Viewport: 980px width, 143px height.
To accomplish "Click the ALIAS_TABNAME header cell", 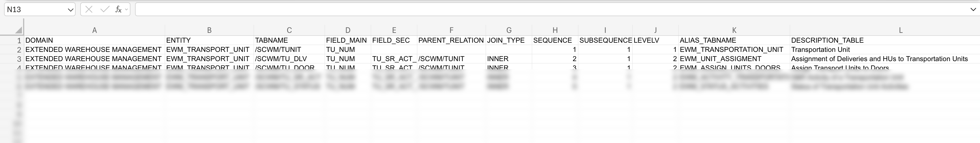I will 708,40.
